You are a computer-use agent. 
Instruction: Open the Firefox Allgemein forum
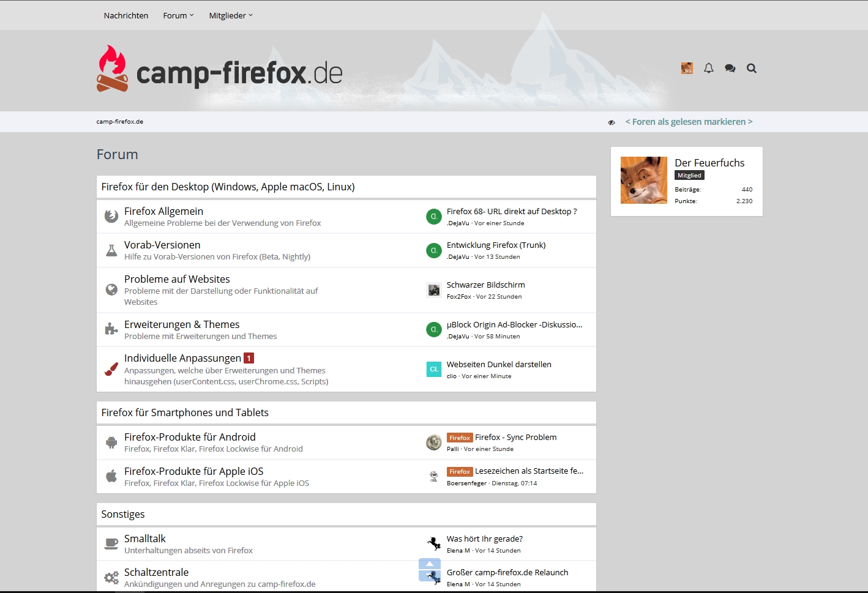click(163, 211)
